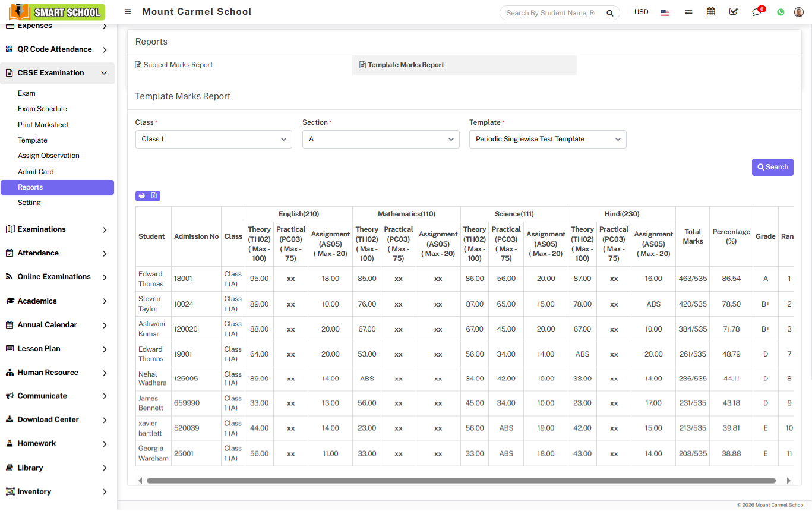This screenshot has width=812, height=511.
Task: Switch to Subject Marks Report tab
Action: (178, 65)
